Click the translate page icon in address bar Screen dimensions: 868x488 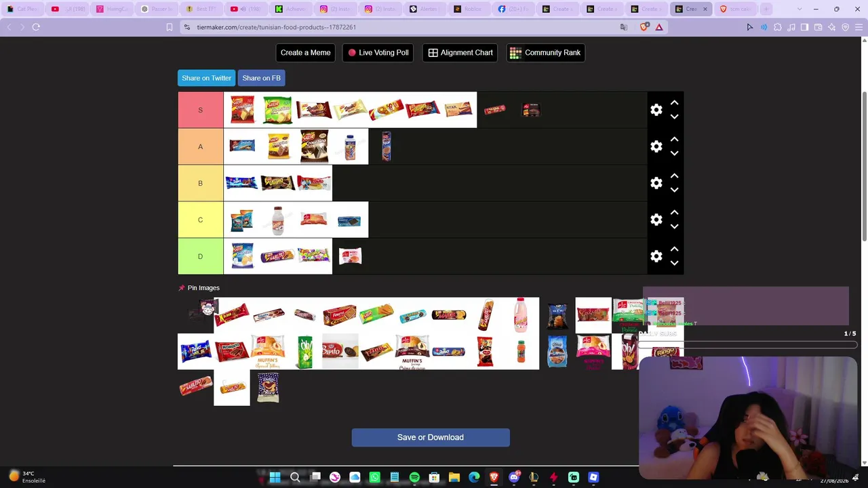coord(624,27)
